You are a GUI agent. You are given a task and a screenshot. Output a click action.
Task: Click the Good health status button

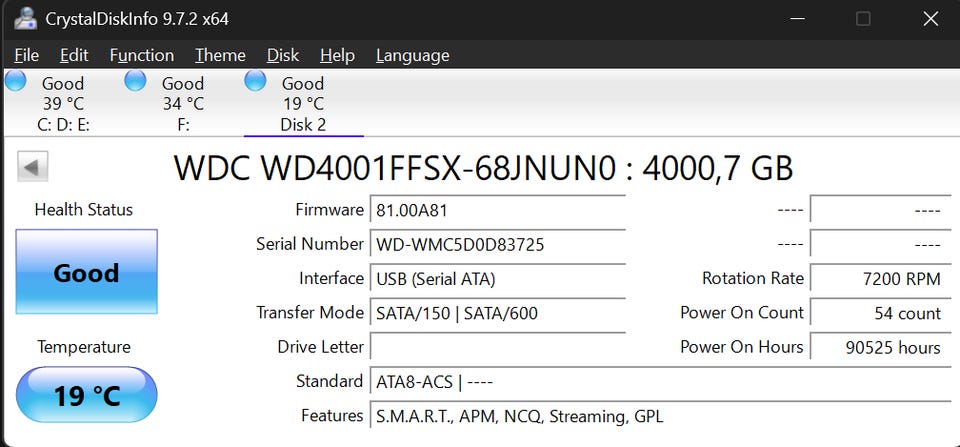tap(86, 273)
